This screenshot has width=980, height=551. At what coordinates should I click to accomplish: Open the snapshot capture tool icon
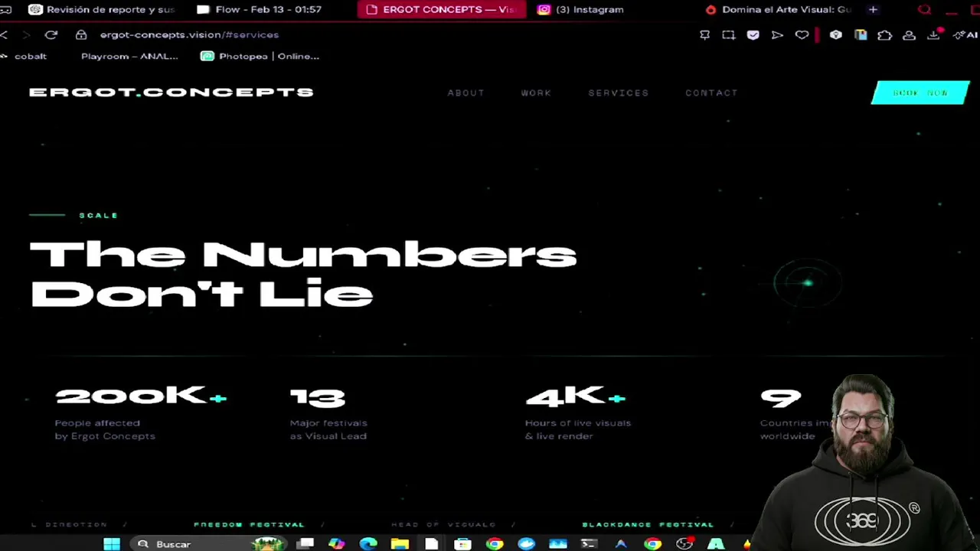pos(728,35)
